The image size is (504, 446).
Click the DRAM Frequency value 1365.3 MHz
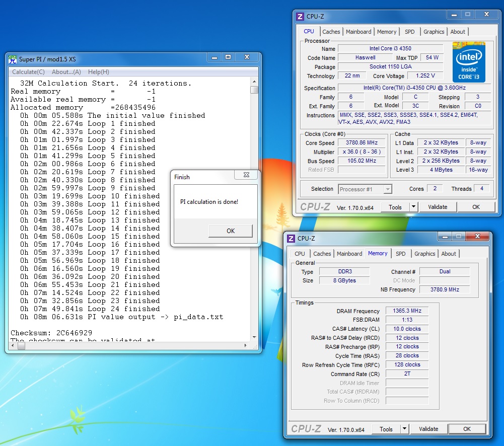407,311
